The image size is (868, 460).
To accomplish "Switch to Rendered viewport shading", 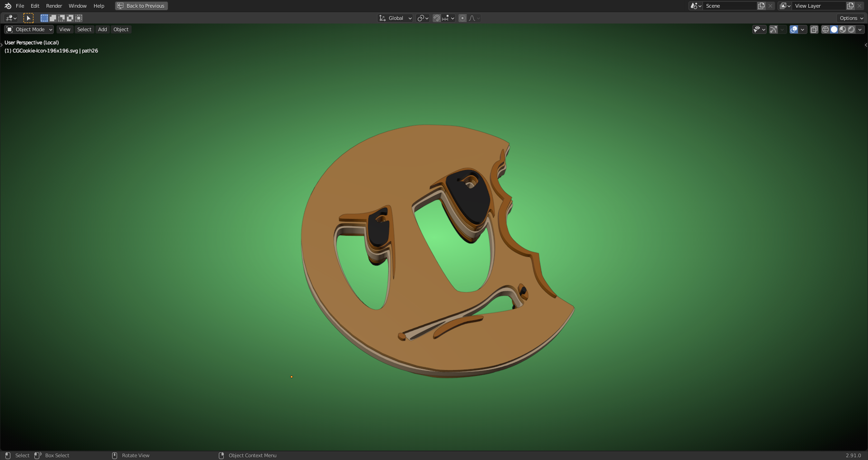I will point(851,29).
